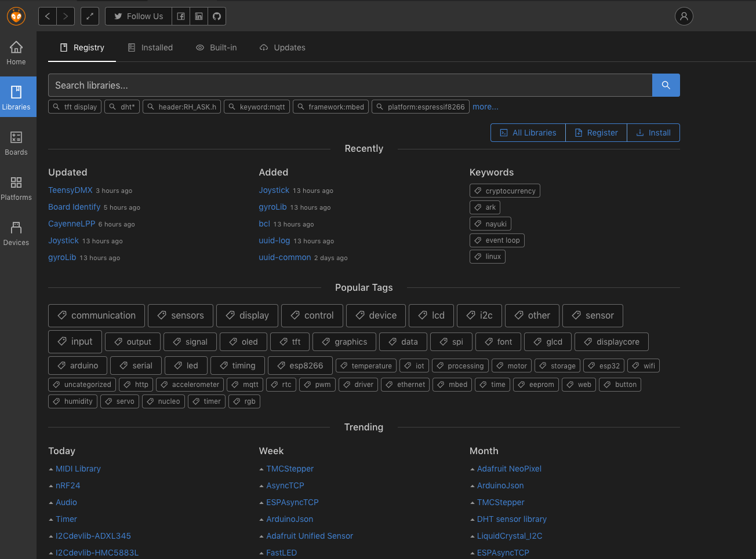
Task: Select the displaycore popular tag
Action: (x=611, y=342)
